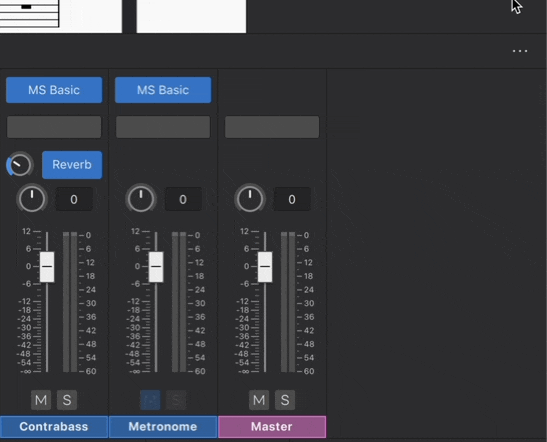Click the Contrabass level meter
Image resolution: width=547 pixels, height=442 pixels.
[70, 302]
